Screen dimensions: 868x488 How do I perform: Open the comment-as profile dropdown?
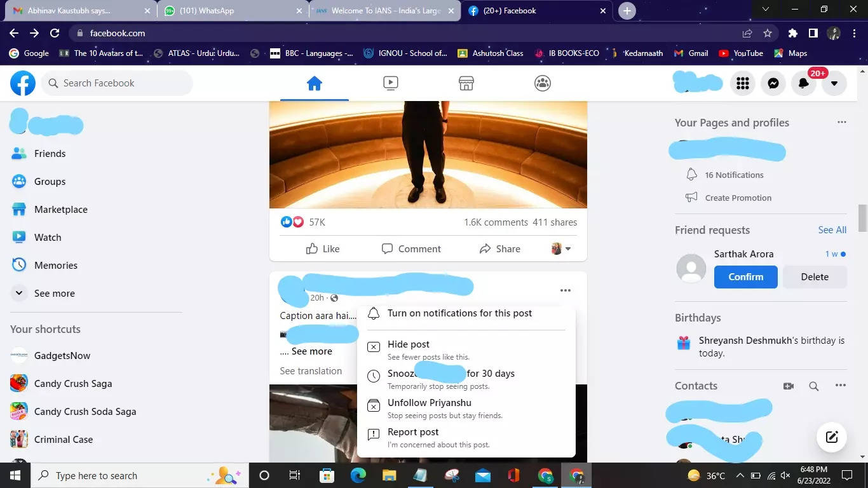[561, 249]
